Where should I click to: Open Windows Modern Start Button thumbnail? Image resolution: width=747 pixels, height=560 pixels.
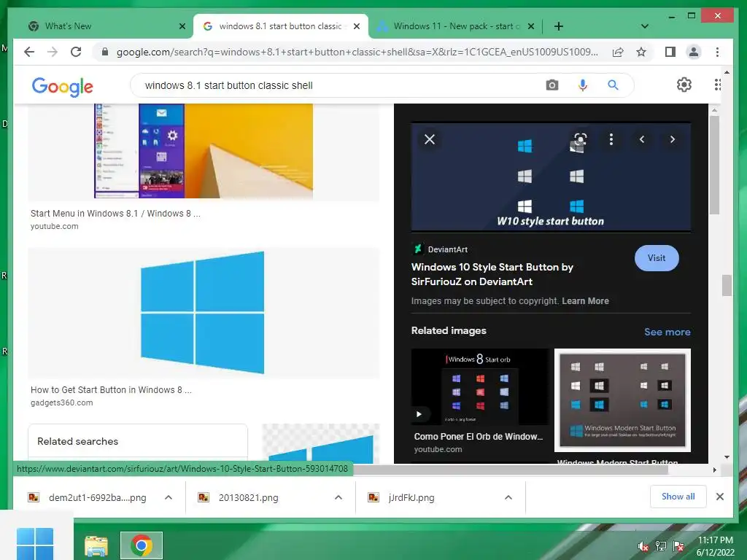tap(623, 400)
